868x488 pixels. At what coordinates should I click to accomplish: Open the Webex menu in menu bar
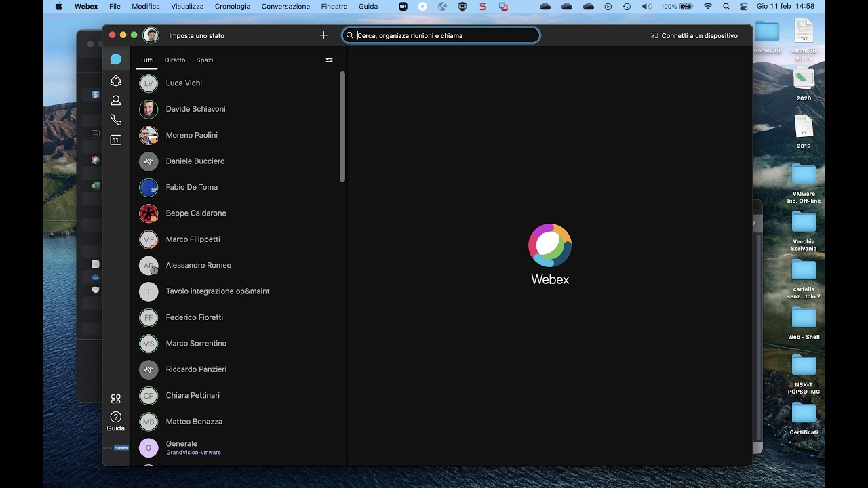click(86, 6)
